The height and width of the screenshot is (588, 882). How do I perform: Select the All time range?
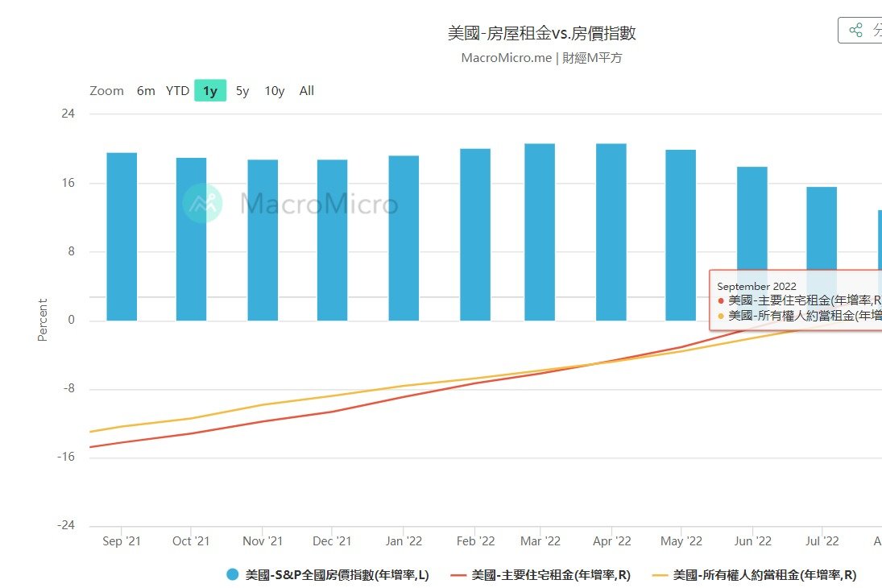306,91
